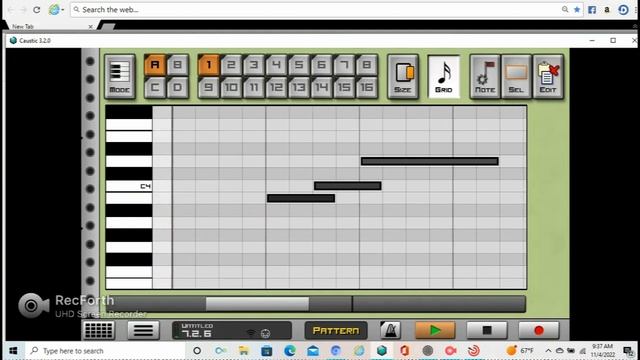Choose pattern slot 11

click(x=254, y=87)
